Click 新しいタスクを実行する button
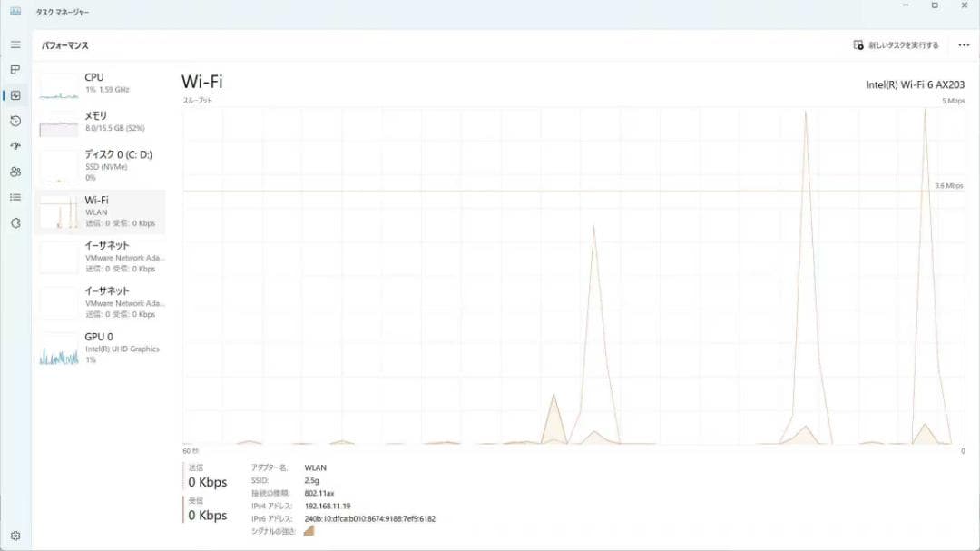The width and height of the screenshot is (980, 551). click(896, 45)
